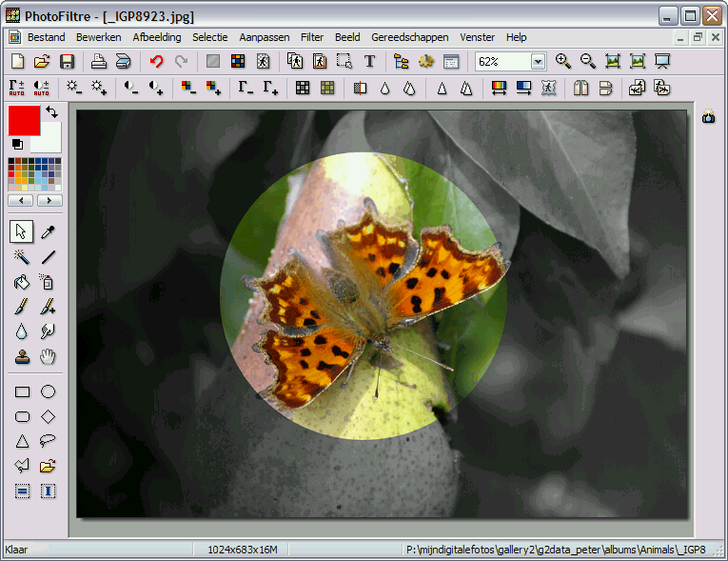Choose the triangle selection shape
Viewport: 728px width, 561px height.
22,441
